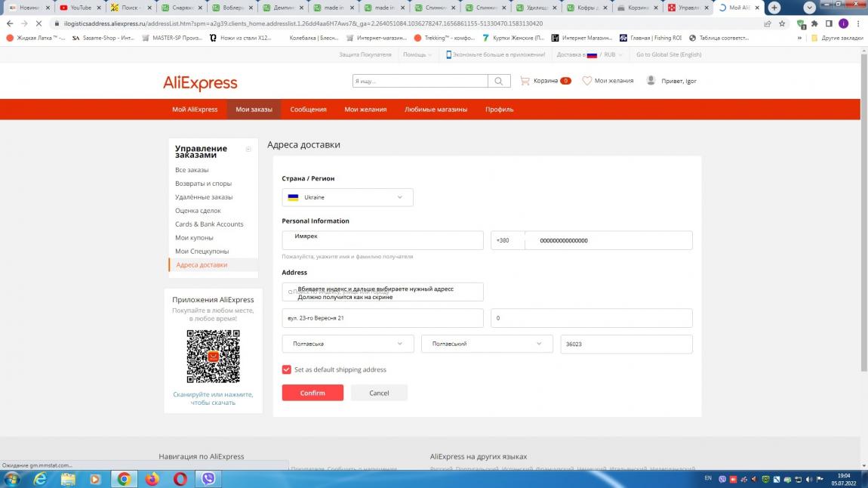Open Firefox from taskbar

point(152,479)
